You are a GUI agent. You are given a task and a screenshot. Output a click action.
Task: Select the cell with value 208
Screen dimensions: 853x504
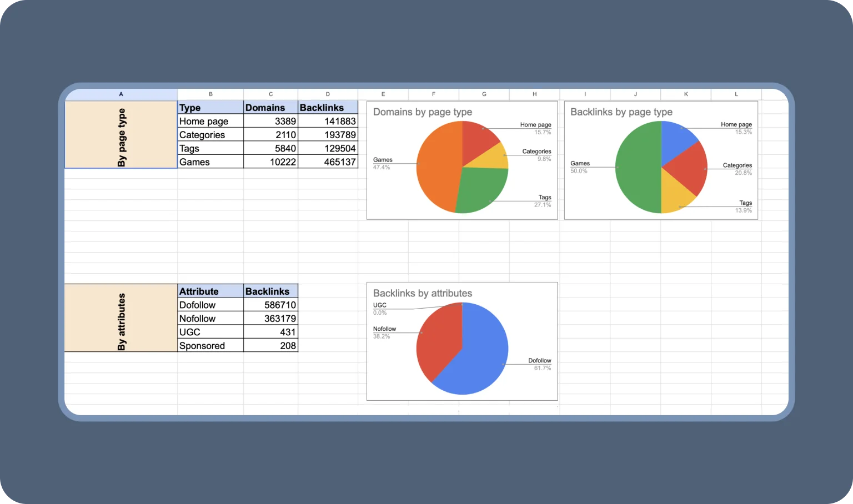(x=270, y=345)
